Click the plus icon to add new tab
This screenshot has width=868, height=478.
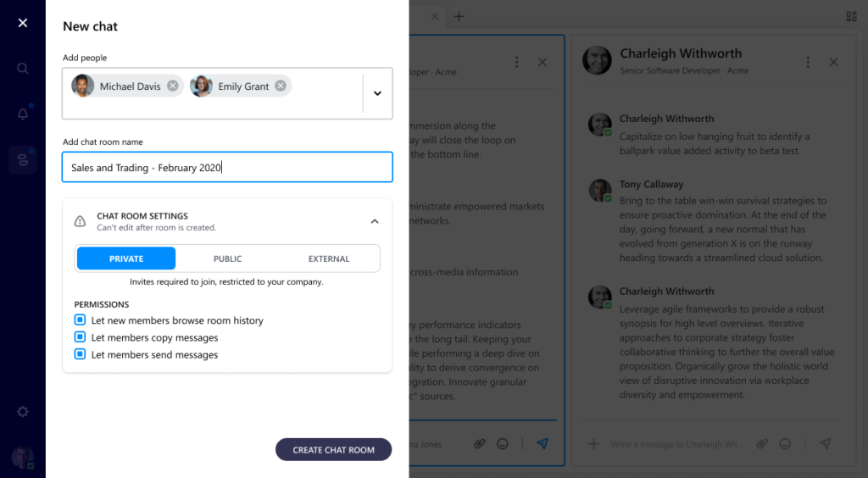[x=459, y=16]
